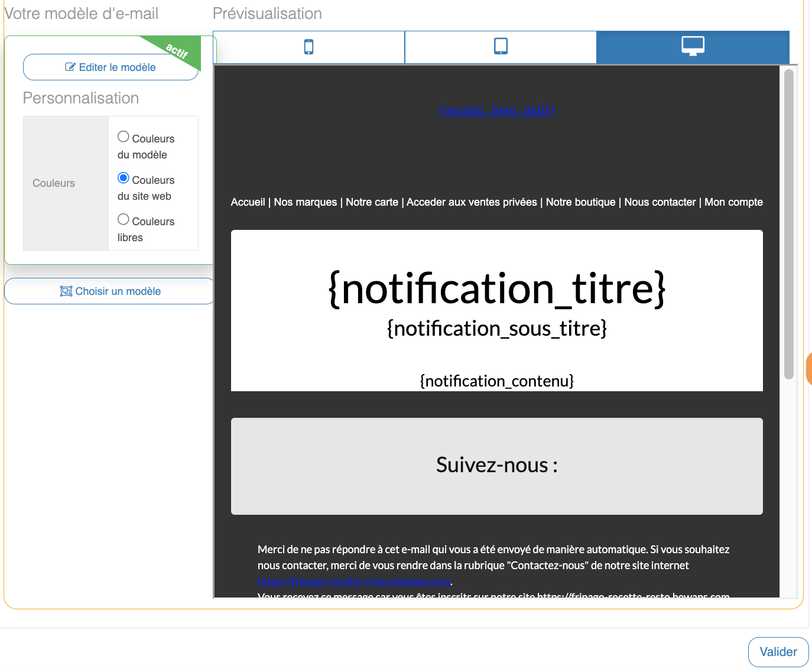Open Notre boutique in preview navigation
Viewport: 812px width, 669px height.
[x=580, y=202]
